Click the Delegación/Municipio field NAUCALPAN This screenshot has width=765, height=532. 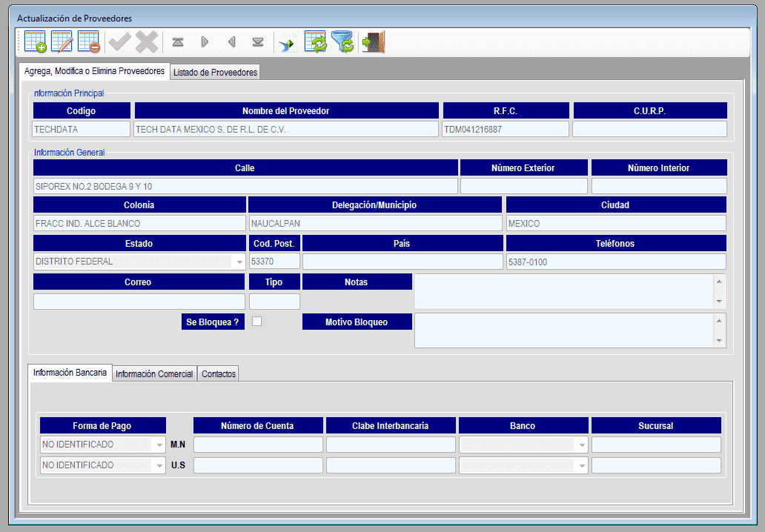[x=375, y=223]
